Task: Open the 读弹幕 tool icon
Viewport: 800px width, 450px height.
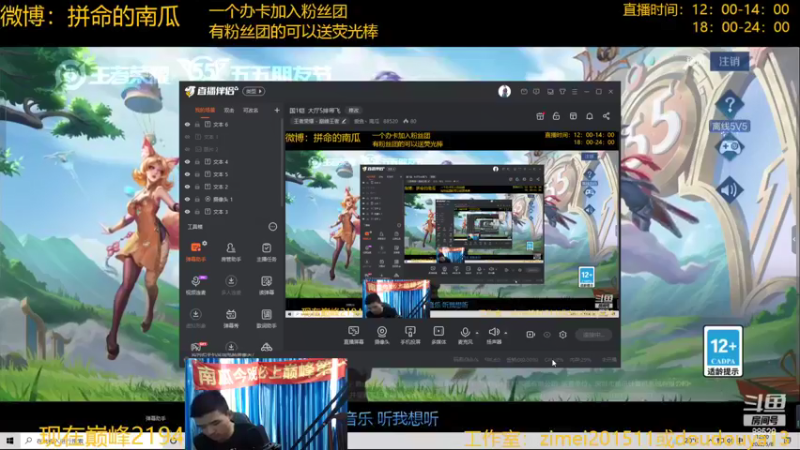Action: click(x=266, y=285)
